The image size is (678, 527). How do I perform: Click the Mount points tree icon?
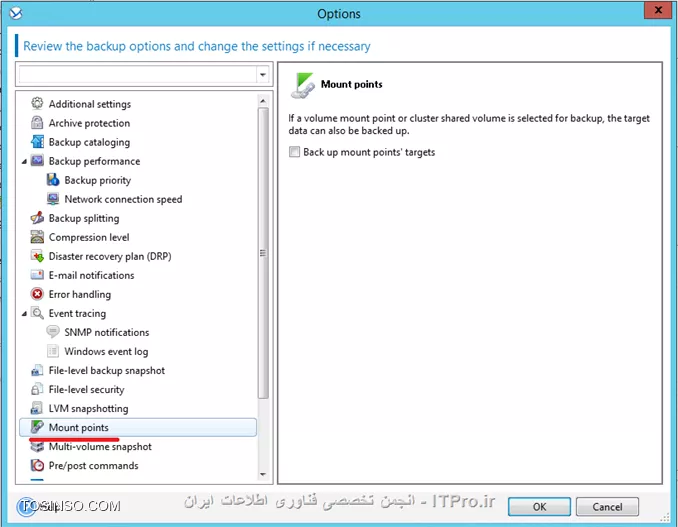tap(37, 427)
